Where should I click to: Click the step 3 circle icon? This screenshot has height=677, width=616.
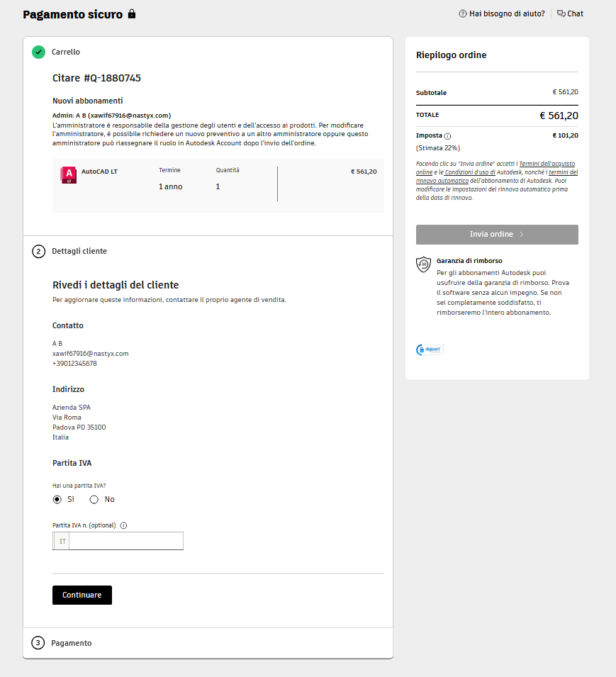(x=38, y=643)
